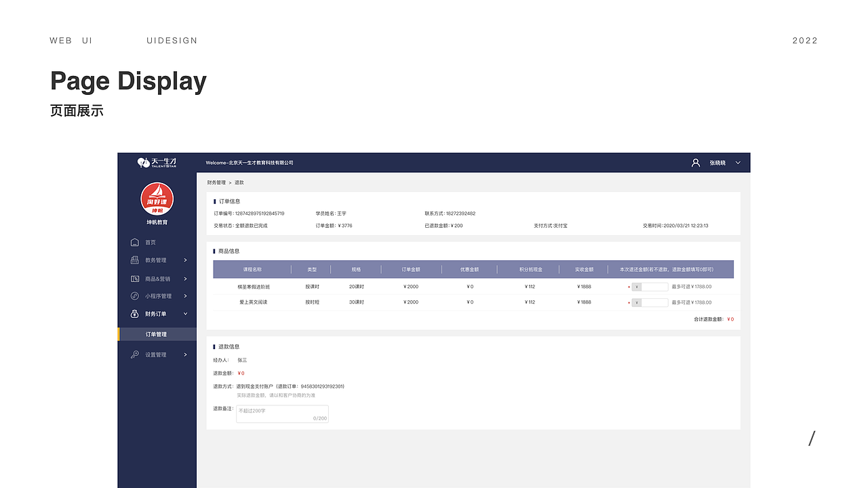Click the ¥1888 cell in the 爱上英文阅读 row
The height and width of the screenshot is (488, 868).
click(584, 302)
